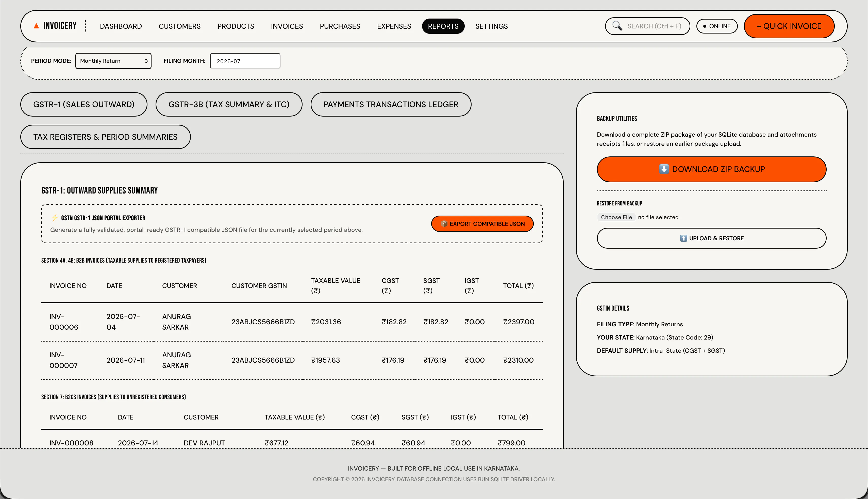Go to Customers section
This screenshot has height=499, width=868.
179,26
